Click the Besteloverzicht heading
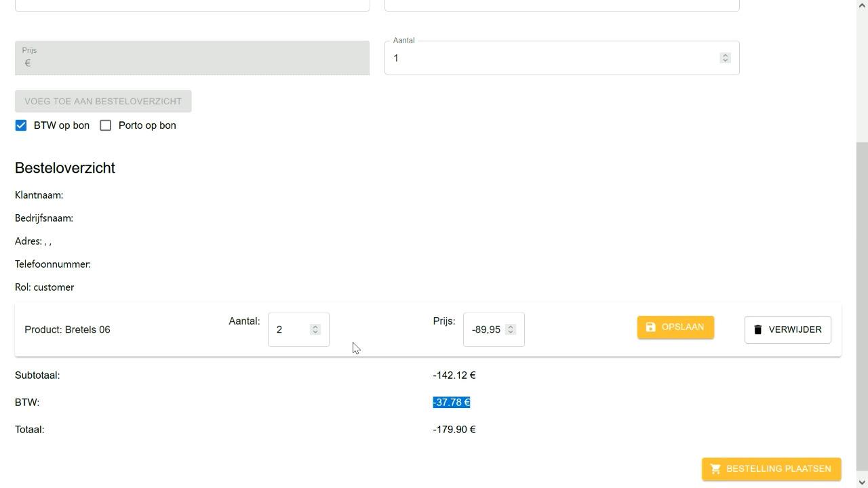The height and width of the screenshot is (488, 868). (65, 168)
